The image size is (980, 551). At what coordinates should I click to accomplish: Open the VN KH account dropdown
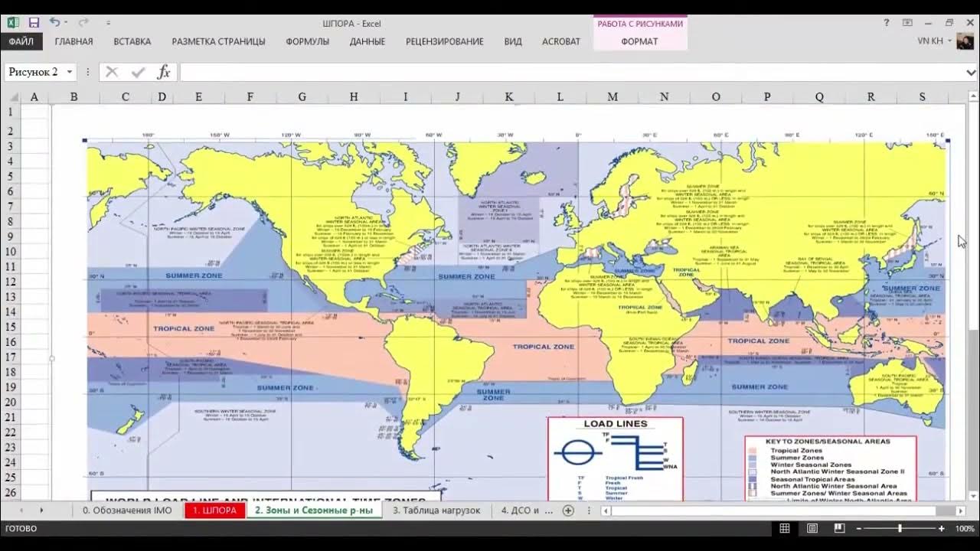click(x=935, y=41)
